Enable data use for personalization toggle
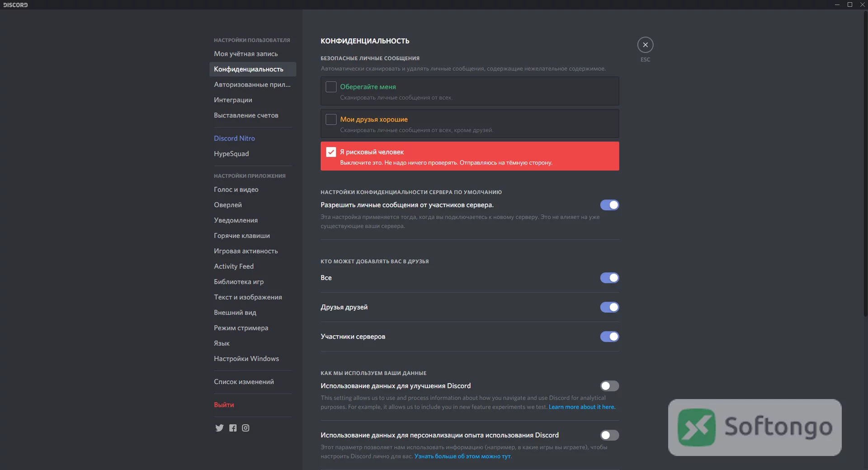The height and width of the screenshot is (470, 868). point(609,435)
